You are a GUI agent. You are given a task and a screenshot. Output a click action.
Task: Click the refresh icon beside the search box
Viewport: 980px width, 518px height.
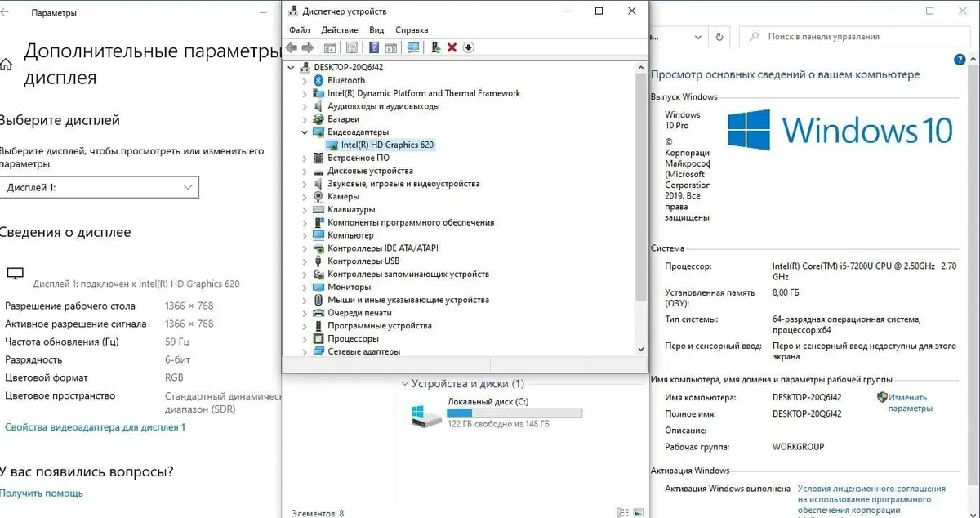[x=719, y=37]
